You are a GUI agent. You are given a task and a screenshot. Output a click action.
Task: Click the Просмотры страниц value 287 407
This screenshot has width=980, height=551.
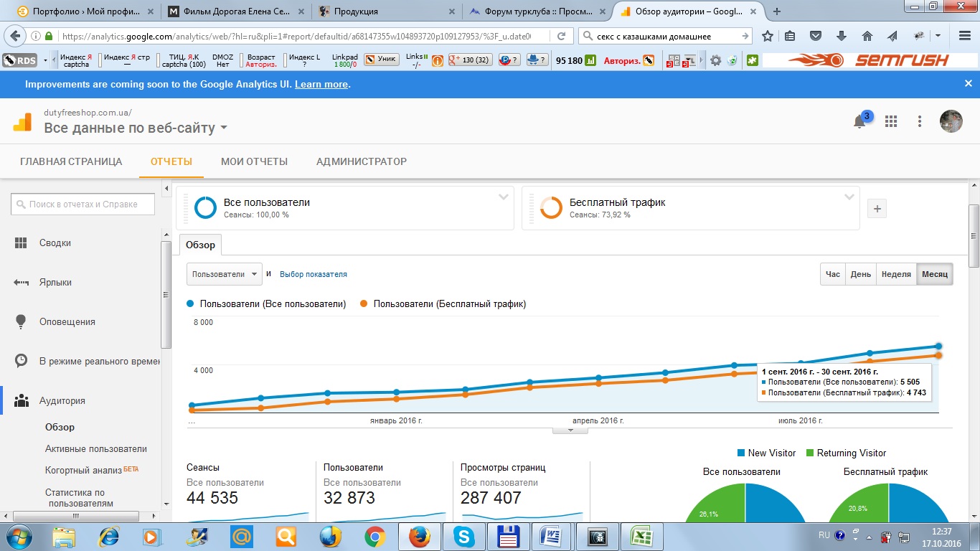[x=491, y=498]
